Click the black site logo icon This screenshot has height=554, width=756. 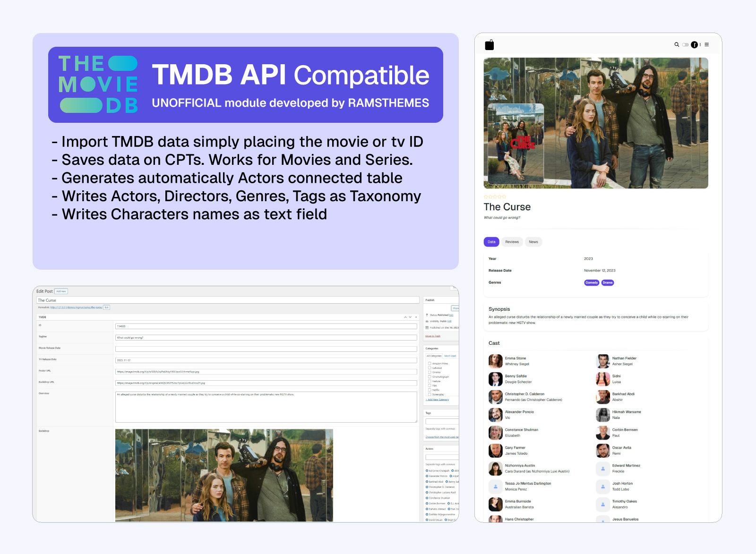[x=490, y=45]
